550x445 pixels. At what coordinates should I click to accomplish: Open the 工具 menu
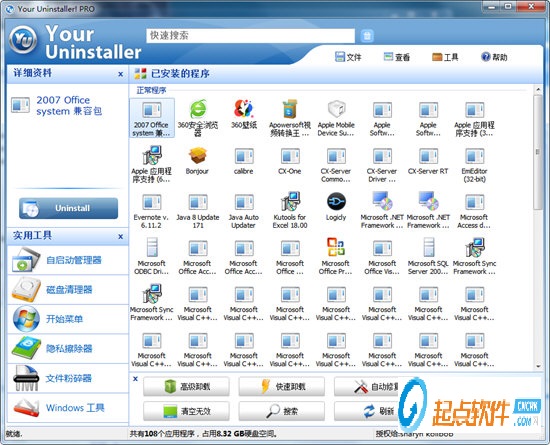click(445, 57)
